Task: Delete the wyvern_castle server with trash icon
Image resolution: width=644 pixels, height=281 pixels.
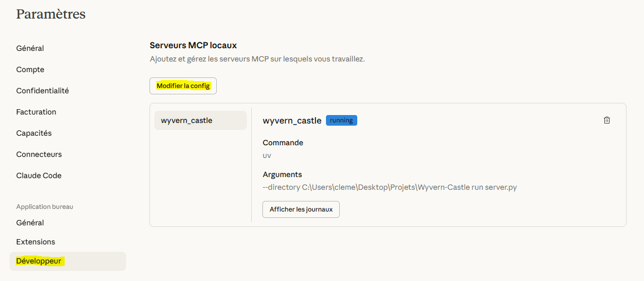Action: tap(607, 120)
